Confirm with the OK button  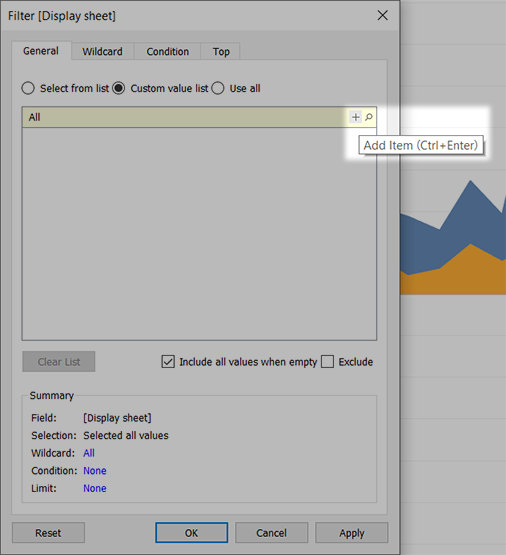pos(191,533)
